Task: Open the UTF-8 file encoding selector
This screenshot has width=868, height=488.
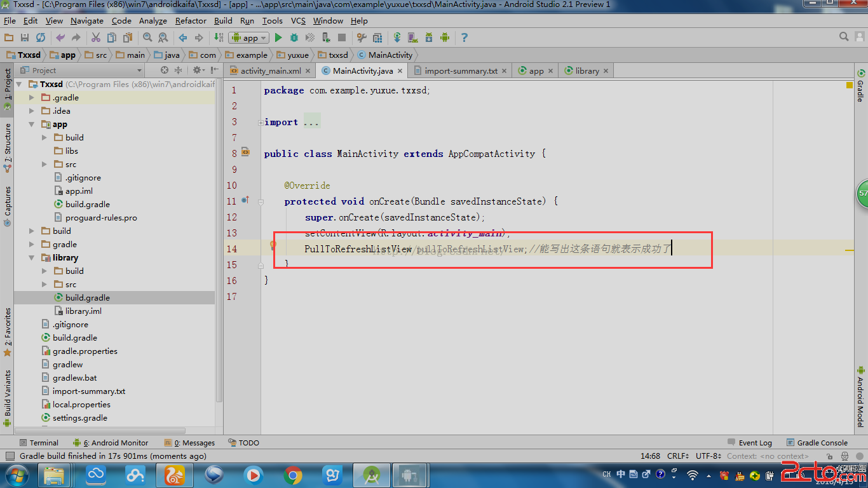Action: coord(708,456)
